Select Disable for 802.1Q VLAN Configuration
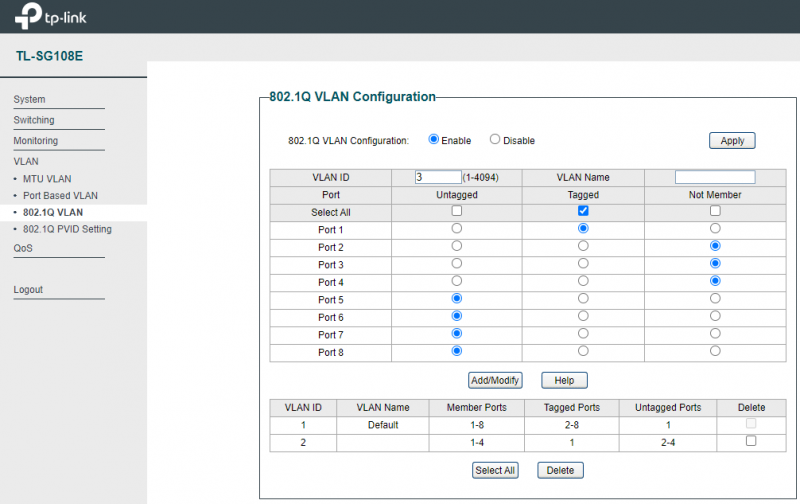 [x=494, y=140]
